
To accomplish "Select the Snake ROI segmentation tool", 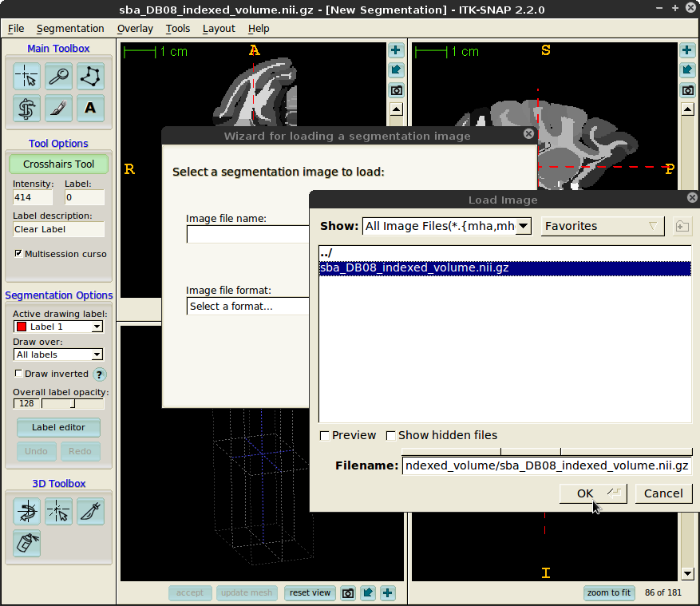I will [27, 108].
